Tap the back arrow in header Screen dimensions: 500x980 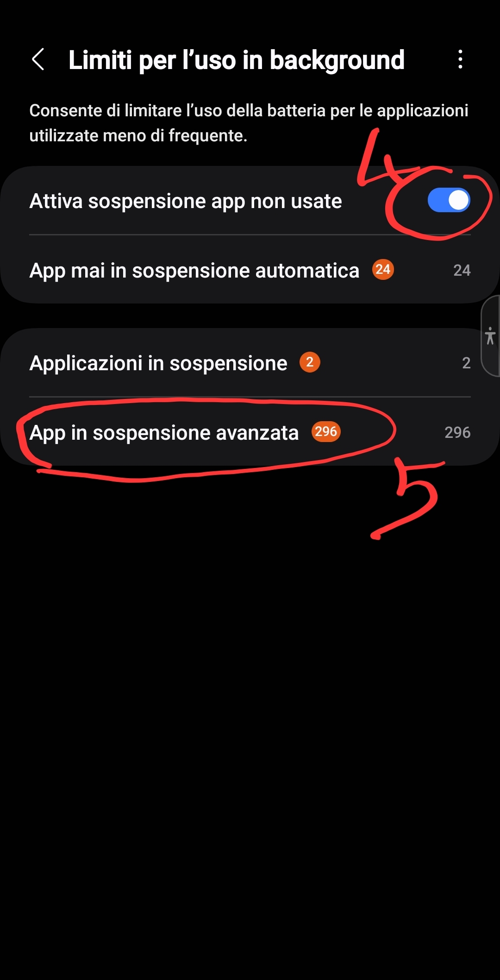pos(38,60)
